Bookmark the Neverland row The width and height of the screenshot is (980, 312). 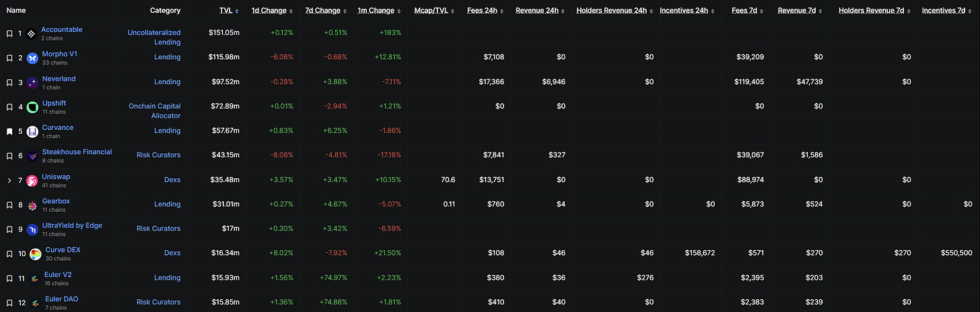[x=9, y=83]
